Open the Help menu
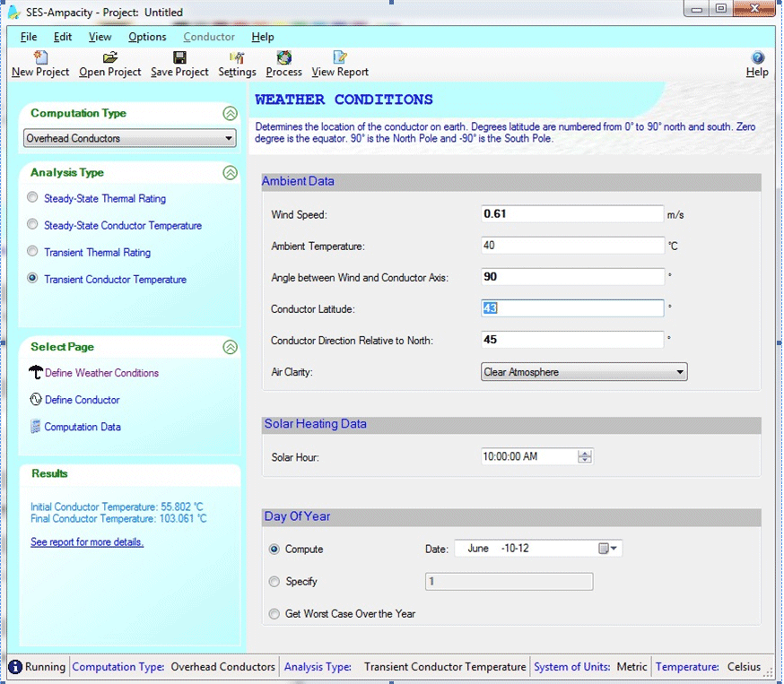Image resolution: width=784 pixels, height=684 pixels. 263,37
